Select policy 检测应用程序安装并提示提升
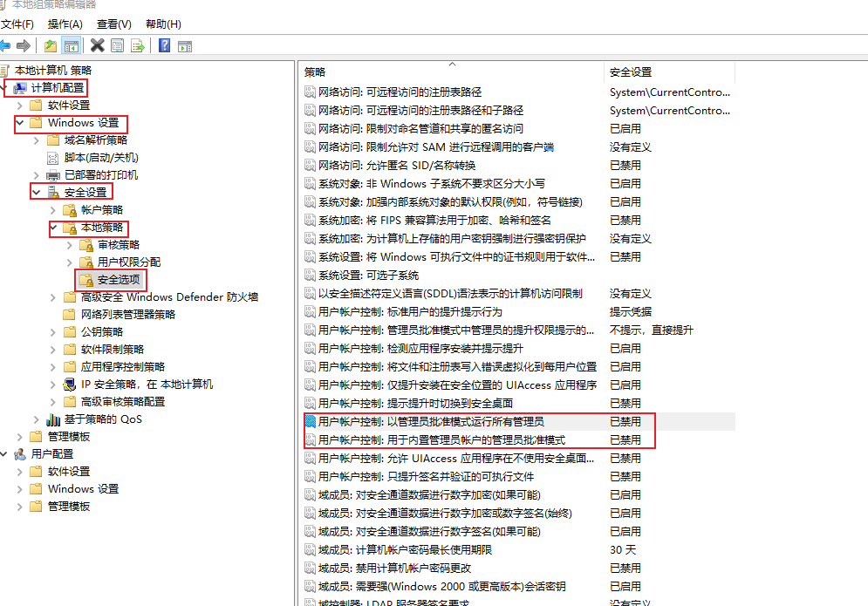 click(420, 349)
